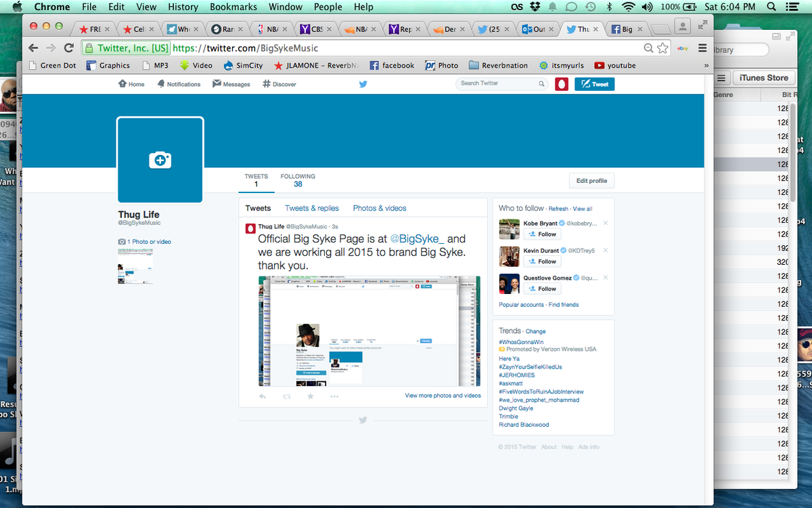Viewport: 812px width, 508px height.
Task: Open the Reverbnation bookmarks folder
Action: (499, 66)
